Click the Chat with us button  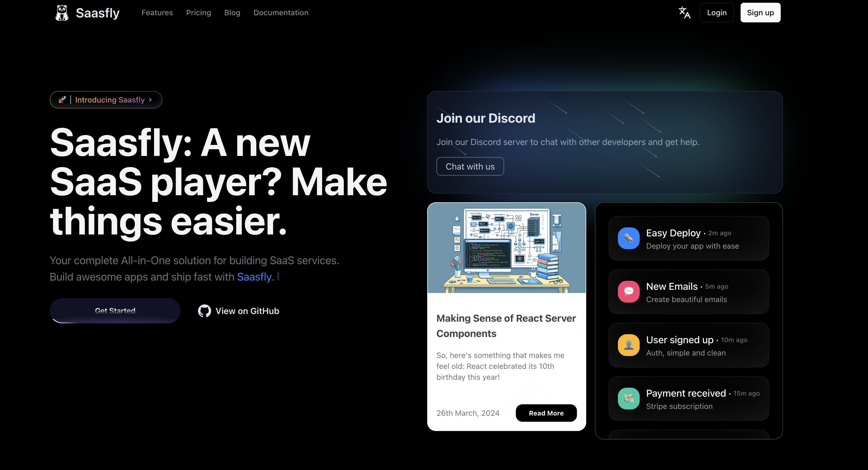tap(470, 166)
